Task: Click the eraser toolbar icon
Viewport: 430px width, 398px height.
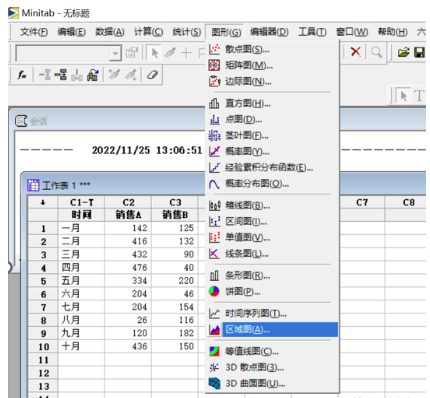Action: click(152, 75)
